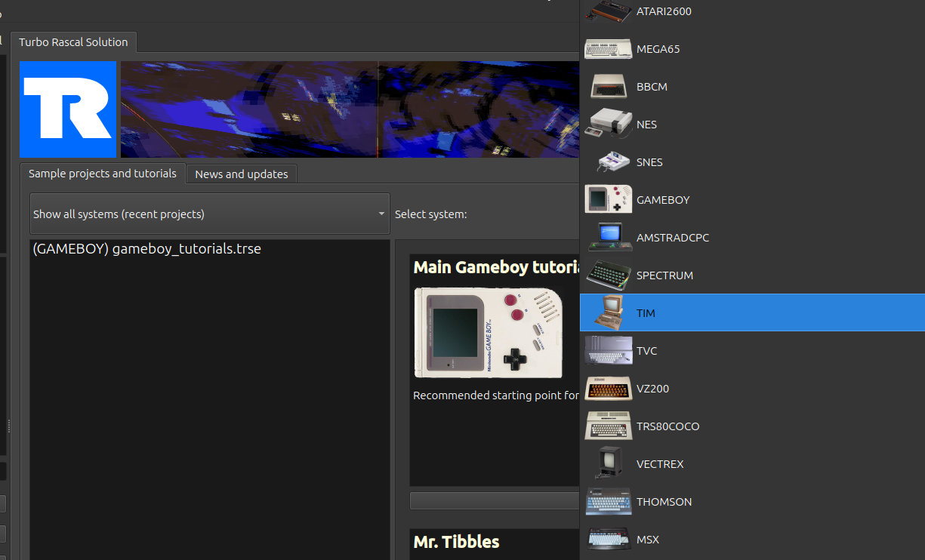Choose ATARI2600 text in system list

click(664, 11)
